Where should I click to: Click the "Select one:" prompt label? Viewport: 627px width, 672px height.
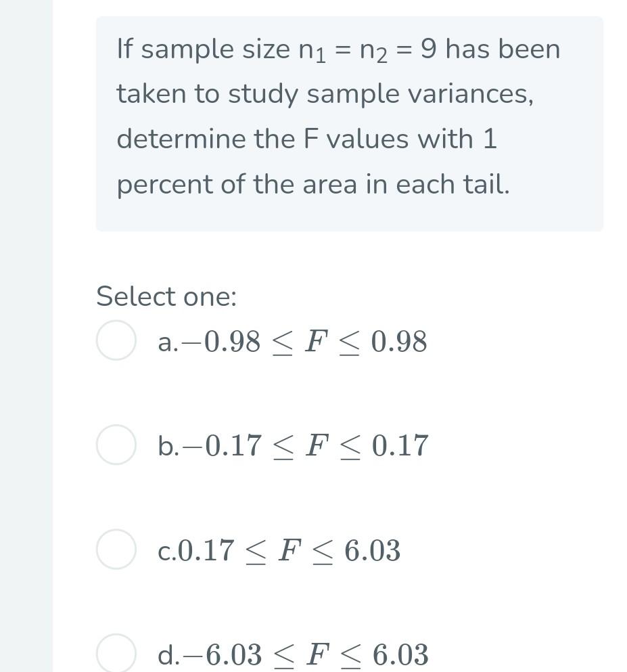point(166,296)
